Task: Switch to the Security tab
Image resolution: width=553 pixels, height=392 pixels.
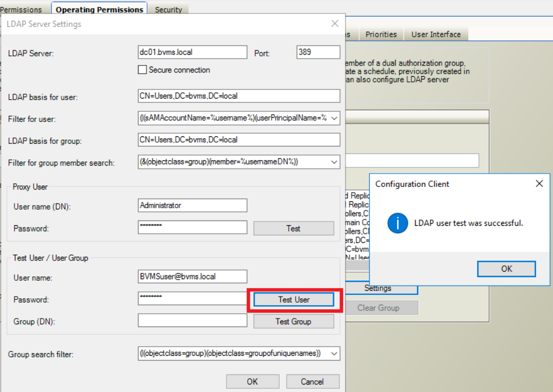Action: (168, 10)
